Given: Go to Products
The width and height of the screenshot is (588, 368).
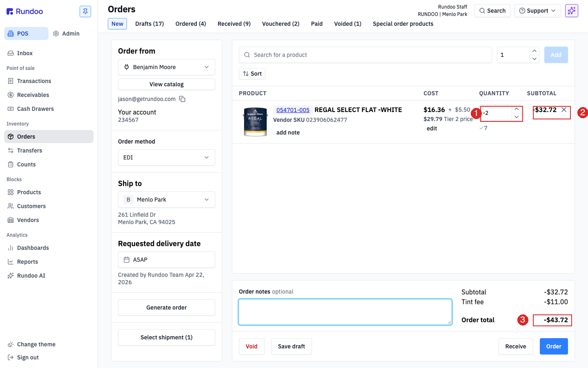Looking at the screenshot, I should coord(49,192).
